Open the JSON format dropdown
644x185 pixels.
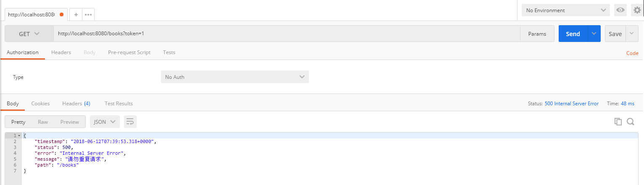click(105, 122)
